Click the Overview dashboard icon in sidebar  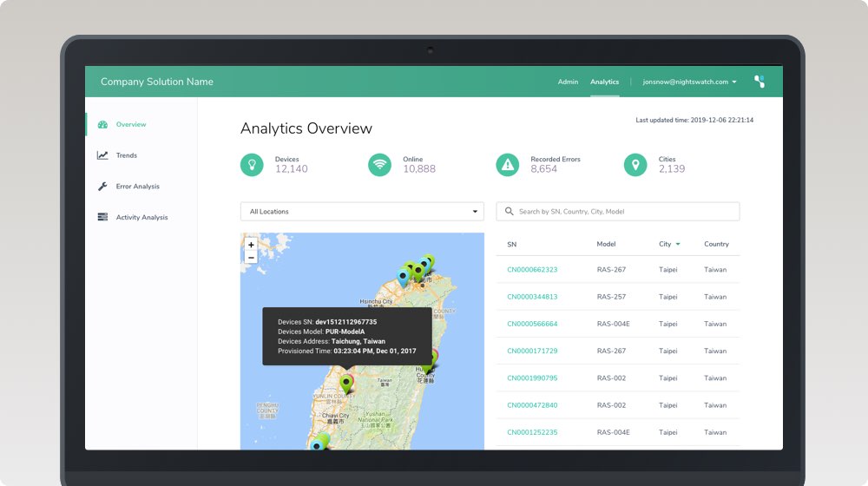point(102,124)
